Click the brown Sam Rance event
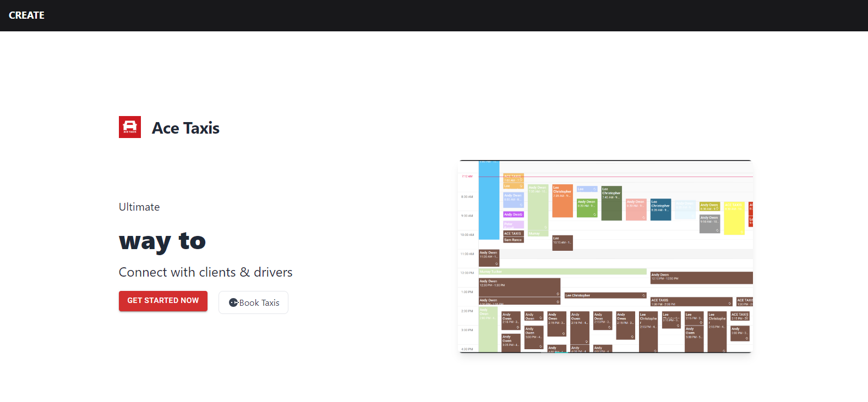The height and width of the screenshot is (402, 868). point(513,240)
